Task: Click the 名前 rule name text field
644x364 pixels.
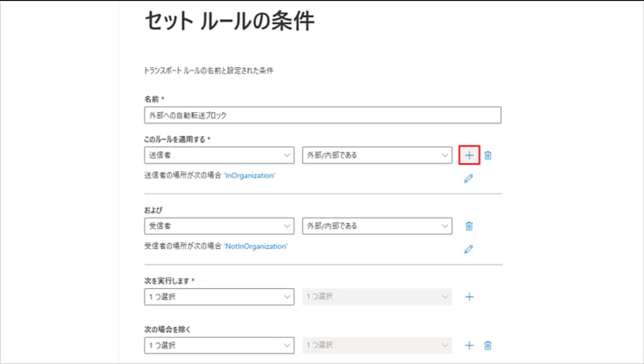Action: point(322,115)
